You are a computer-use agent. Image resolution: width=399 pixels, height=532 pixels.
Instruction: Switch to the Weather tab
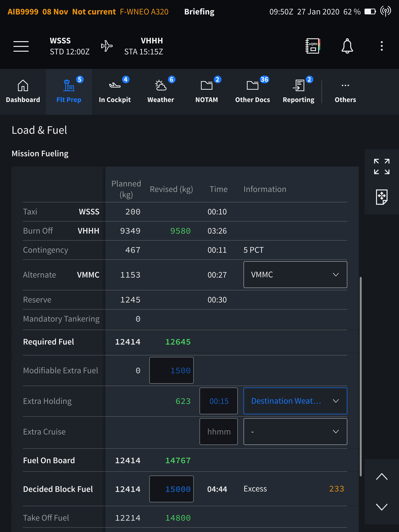pyautogui.click(x=161, y=92)
